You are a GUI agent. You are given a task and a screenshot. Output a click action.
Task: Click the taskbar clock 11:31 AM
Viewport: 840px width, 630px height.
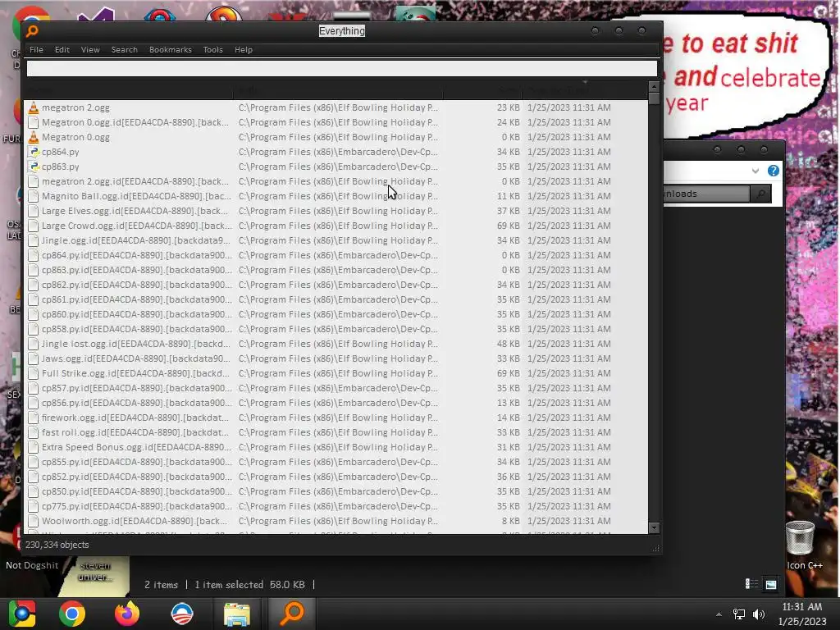pyautogui.click(x=802, y=607)
